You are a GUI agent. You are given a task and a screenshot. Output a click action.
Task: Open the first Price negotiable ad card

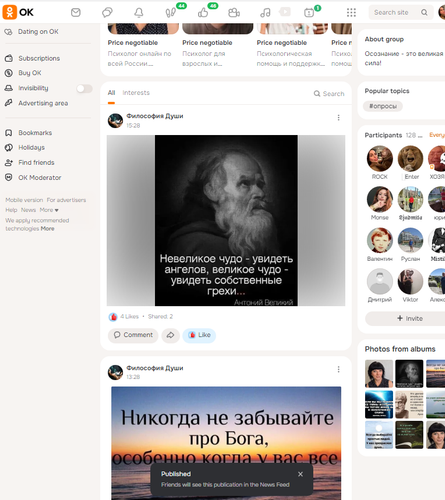(143, 45)
